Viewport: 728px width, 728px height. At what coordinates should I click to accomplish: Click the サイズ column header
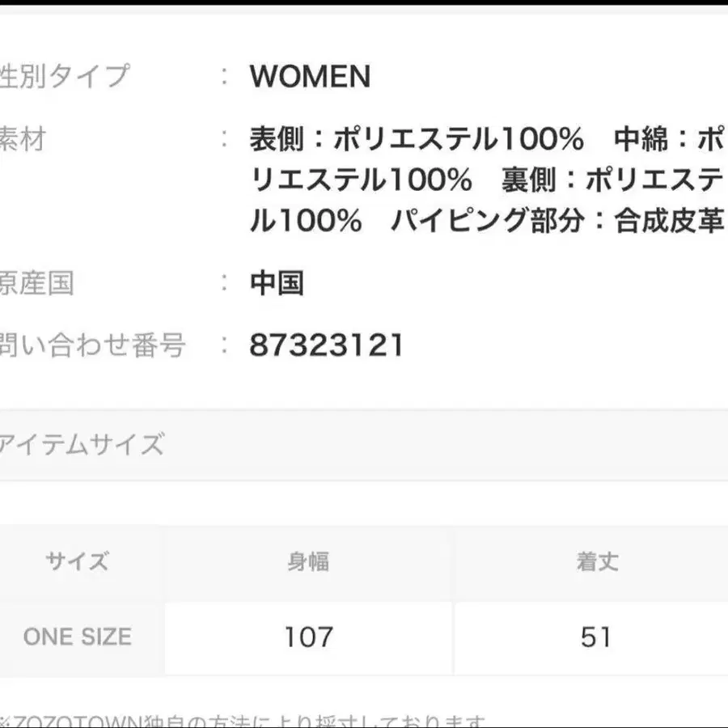coord(77,561)
